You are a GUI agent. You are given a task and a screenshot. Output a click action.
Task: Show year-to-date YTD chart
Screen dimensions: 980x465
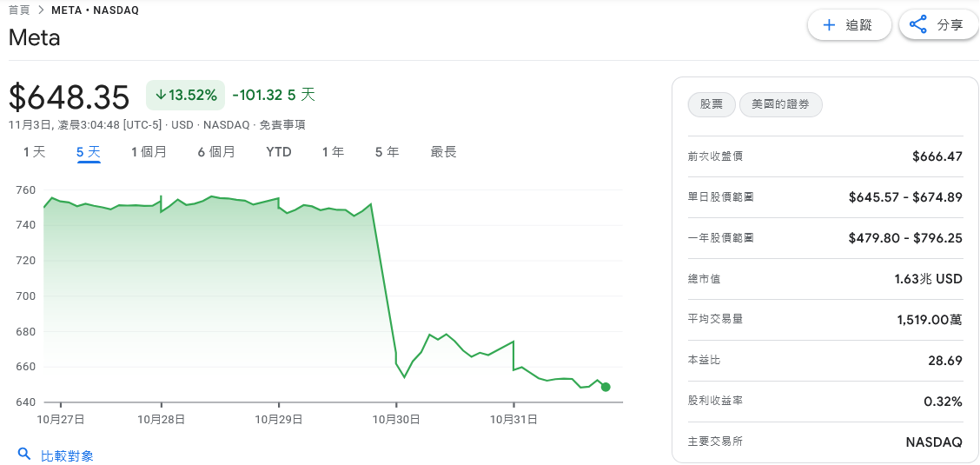[279, 152]
